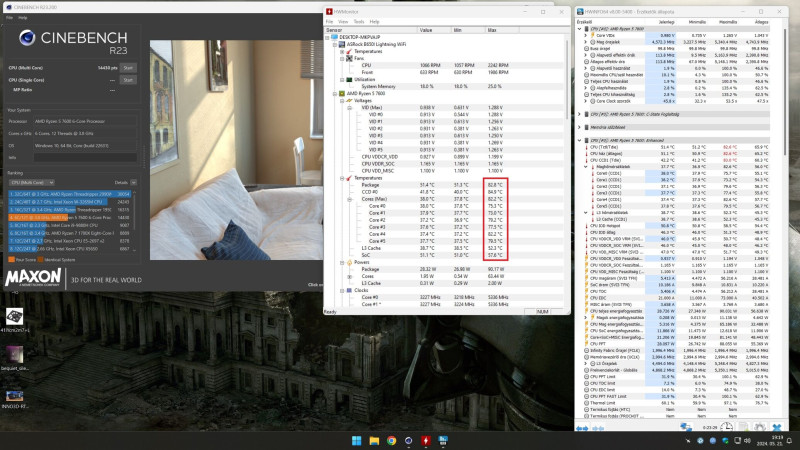
Task: Click the Utilization node icon in HWMonitor
Action: point(349,80)
